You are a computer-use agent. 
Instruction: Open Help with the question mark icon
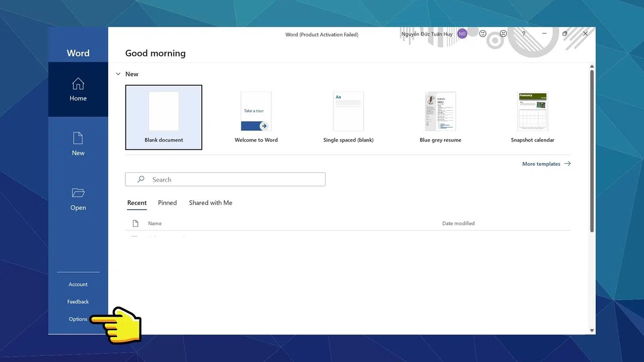click(524, 33)
